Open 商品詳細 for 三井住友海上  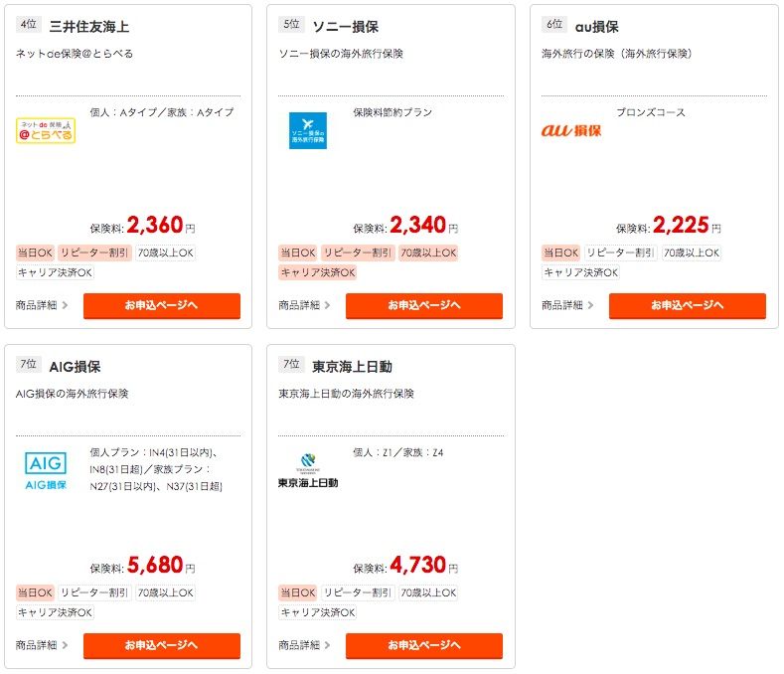tap(41, 305)
